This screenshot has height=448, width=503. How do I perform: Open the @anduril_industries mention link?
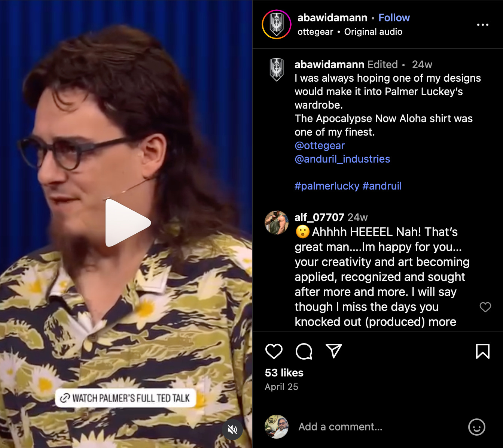pos(342,159)
